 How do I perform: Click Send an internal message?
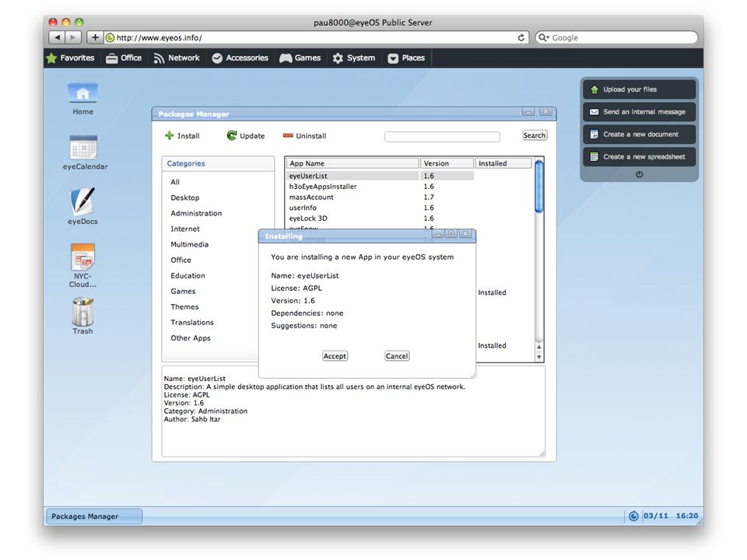(x=639, y=112)
